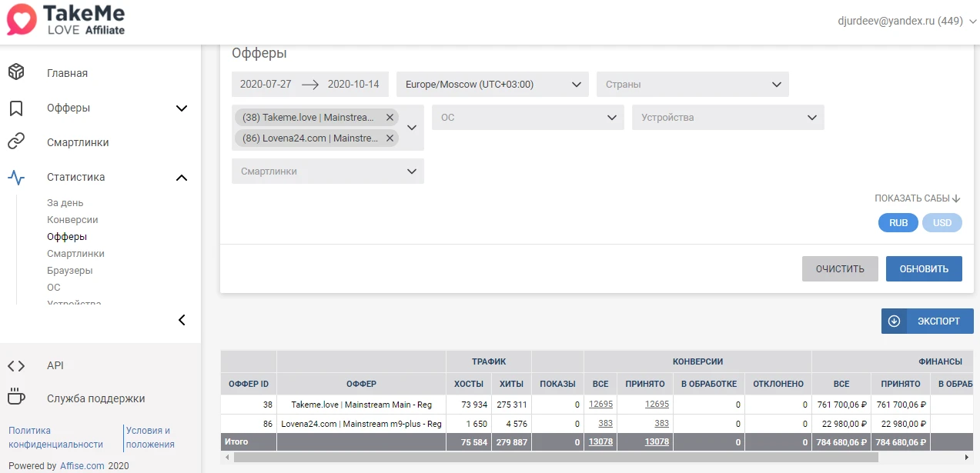Open the Смартлинки filter dropdown

pos(328,172)
